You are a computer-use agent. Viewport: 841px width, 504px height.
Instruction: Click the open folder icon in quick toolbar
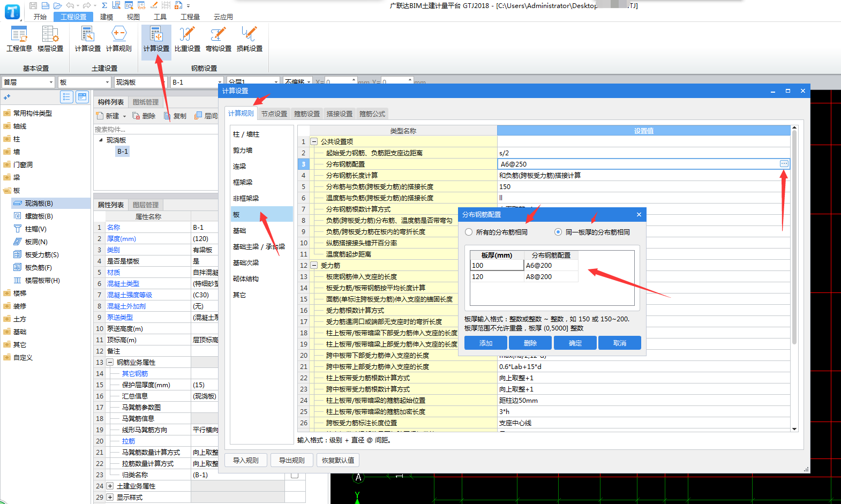pos(58,5)
